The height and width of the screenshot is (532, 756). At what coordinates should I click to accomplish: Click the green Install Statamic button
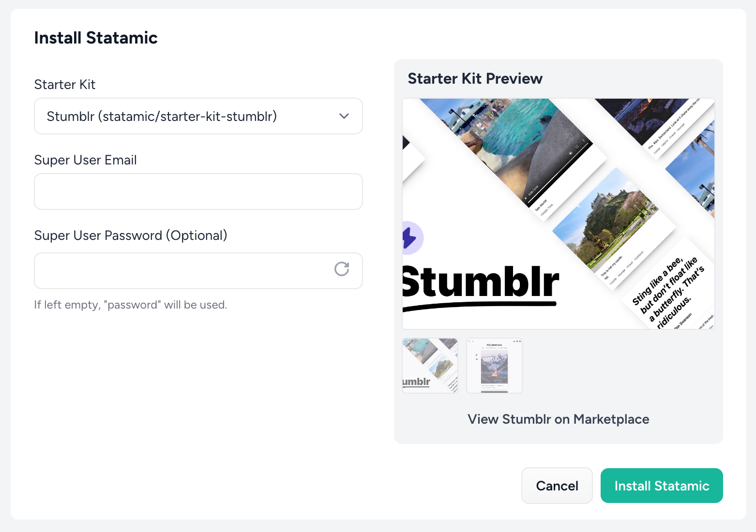click(661, 486)
